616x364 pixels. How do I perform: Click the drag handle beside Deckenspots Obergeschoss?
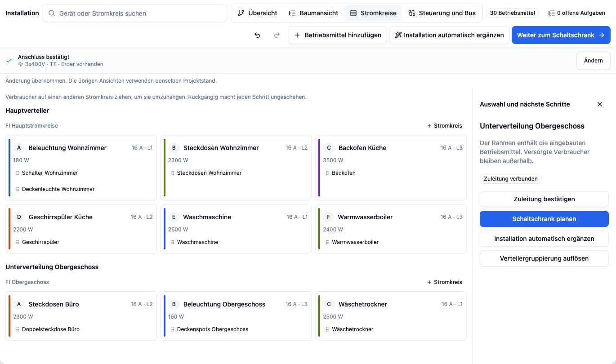click(173, 329)
